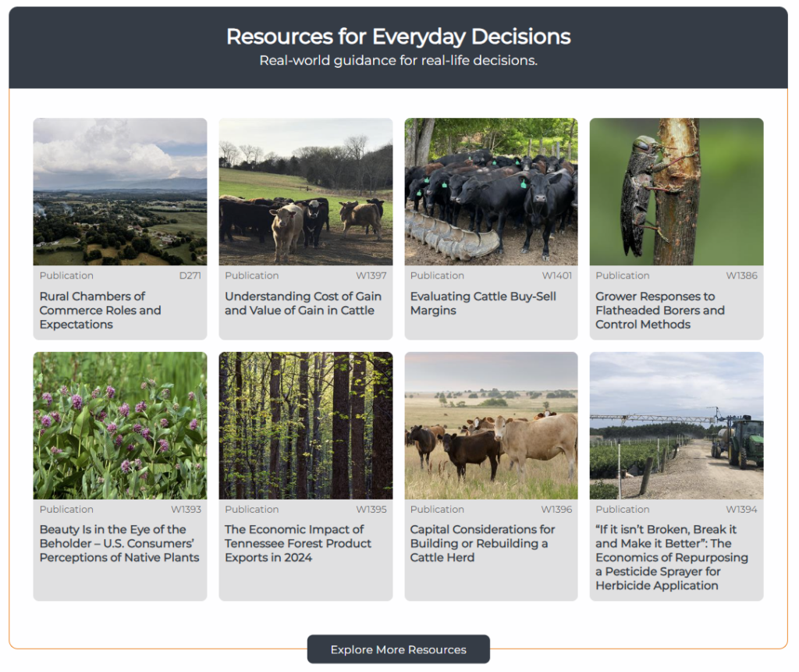Viewport: 799px width, 672px height.
Task: Open the tractor sprayer thumbnail
Action: [x=676, y=425]
